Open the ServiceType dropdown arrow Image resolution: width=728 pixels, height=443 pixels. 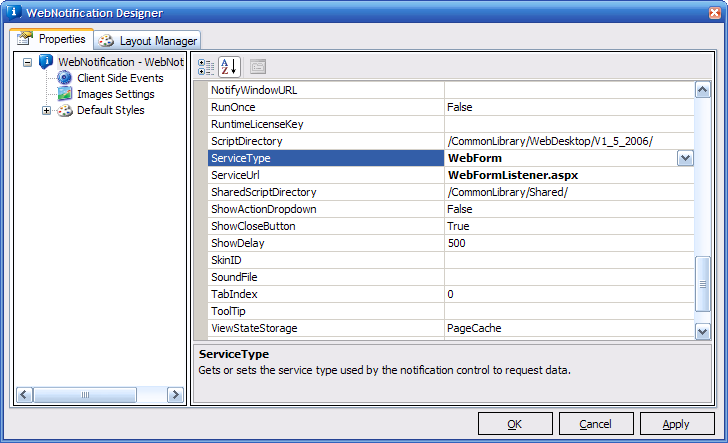[x=685, y=158]
